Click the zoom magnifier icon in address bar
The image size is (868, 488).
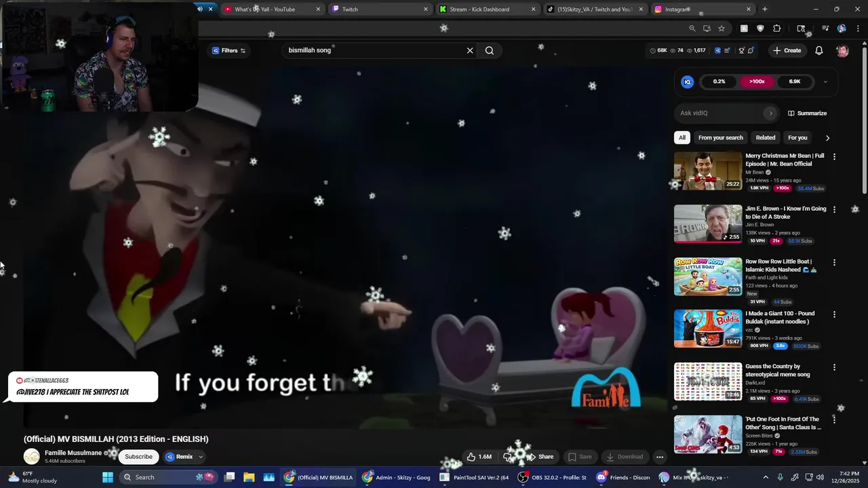(x=692, y=28)
